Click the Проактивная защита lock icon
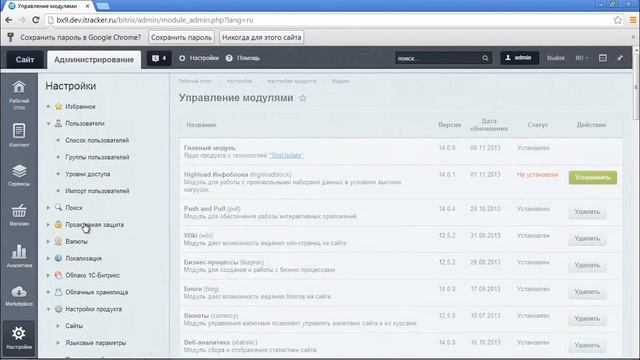Screen dimensions: 640x360 click(x=58, y=224)
